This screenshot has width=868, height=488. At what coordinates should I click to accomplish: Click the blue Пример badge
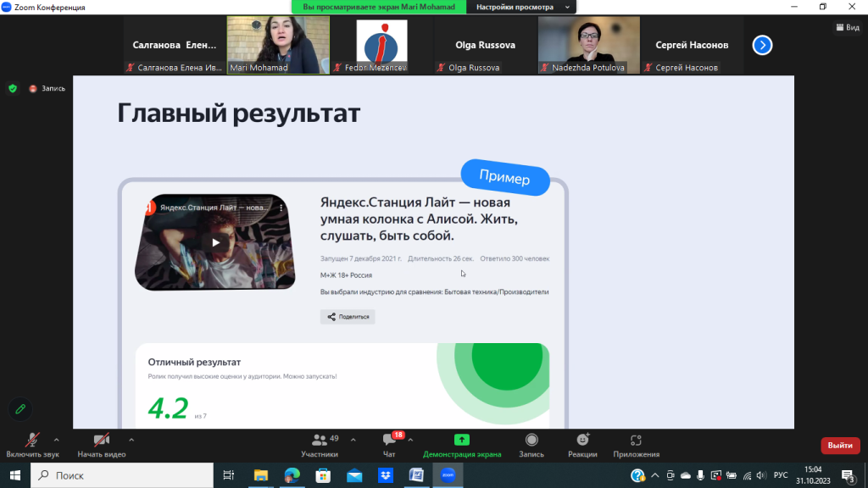click(505, 178)
